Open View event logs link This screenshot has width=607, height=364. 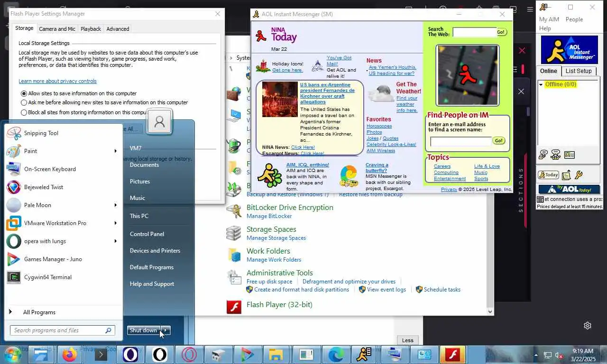pyautogui.click(x=386, y=290)
